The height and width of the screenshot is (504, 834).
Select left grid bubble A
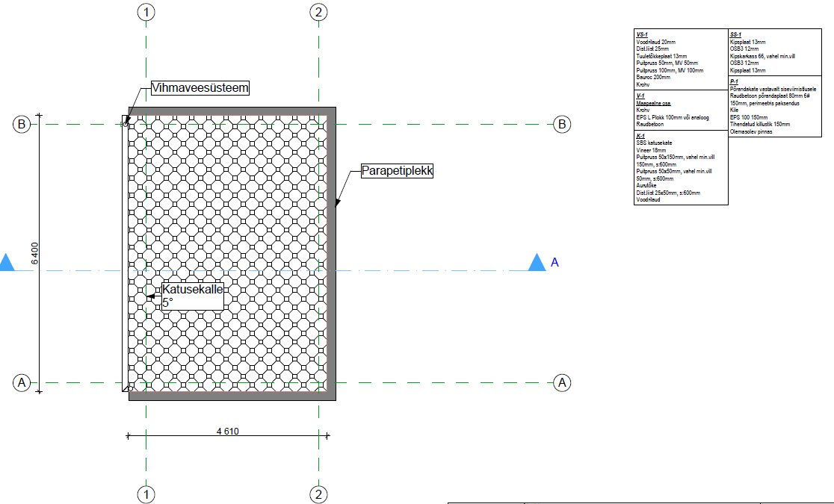[22, 383]
